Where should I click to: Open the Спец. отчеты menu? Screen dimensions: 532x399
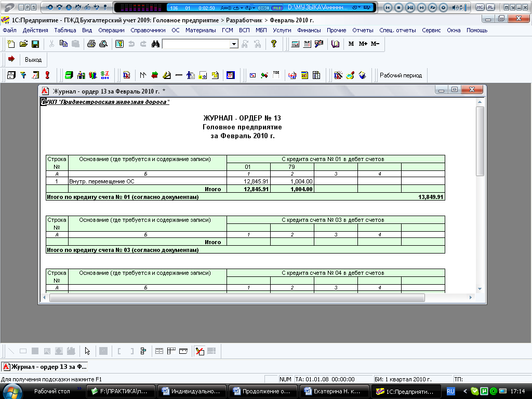point(397,30)
